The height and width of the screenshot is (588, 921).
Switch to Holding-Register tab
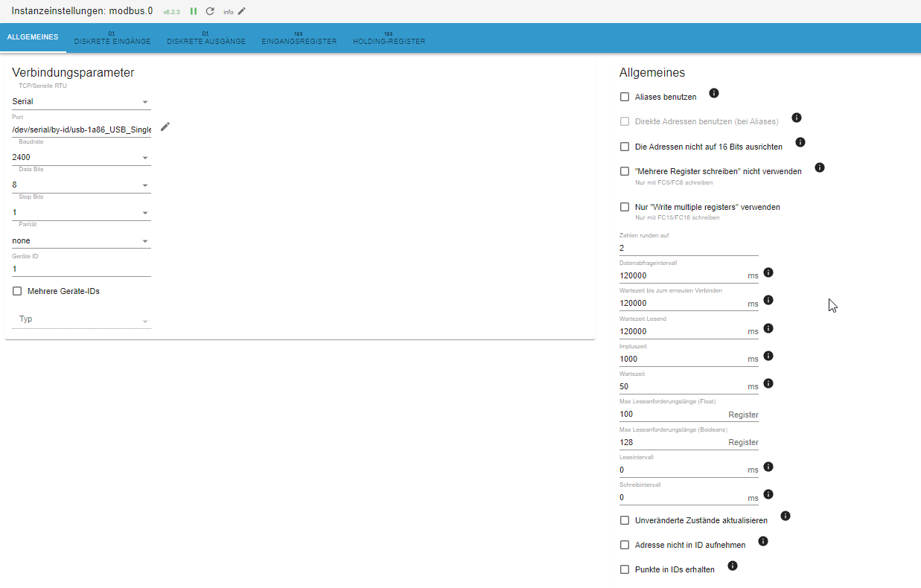pyautogui.click(x=389, y=38)
